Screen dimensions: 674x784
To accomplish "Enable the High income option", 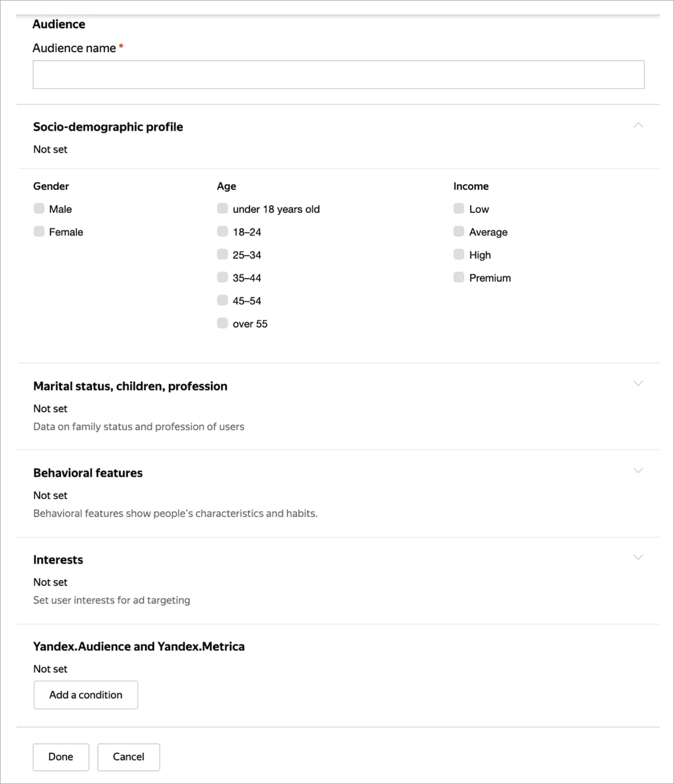I will tap(459, 254).
